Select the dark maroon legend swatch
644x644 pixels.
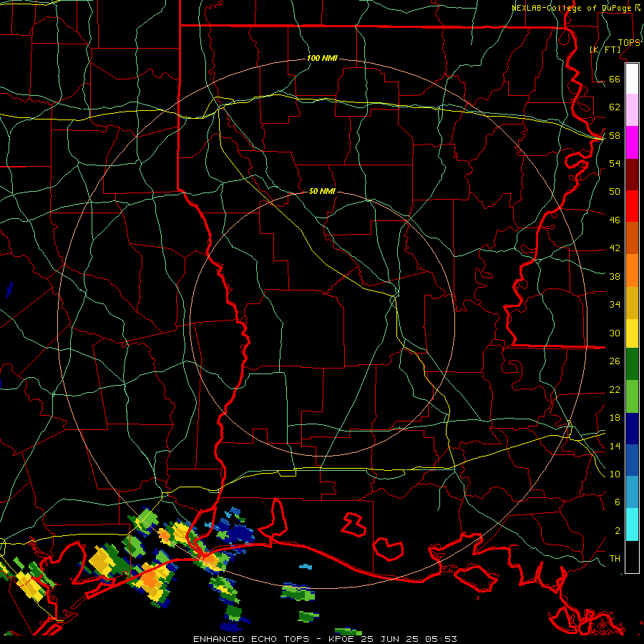[x=632, y=174]
